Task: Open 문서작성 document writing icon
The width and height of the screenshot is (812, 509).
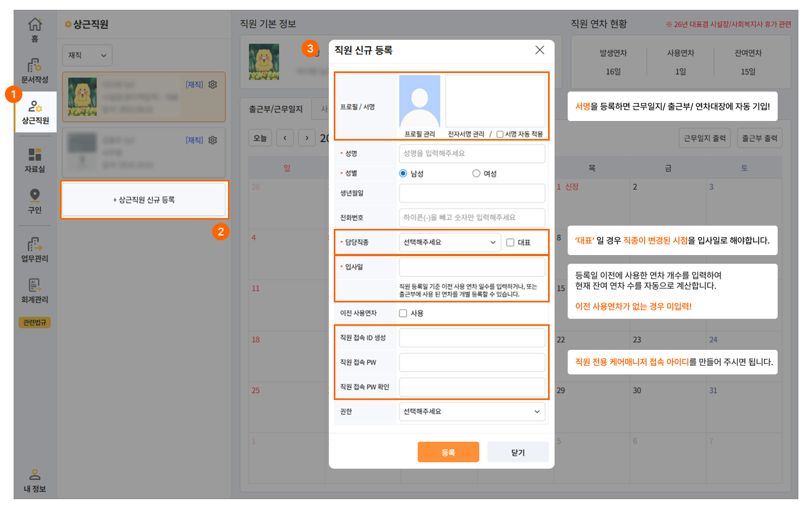Action: (x=35, y=66)
